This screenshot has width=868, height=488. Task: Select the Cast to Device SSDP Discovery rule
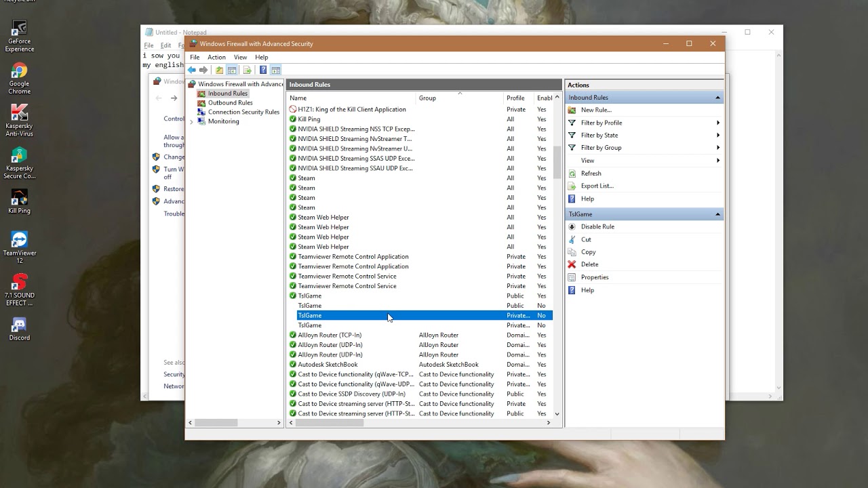pos(420,394)
